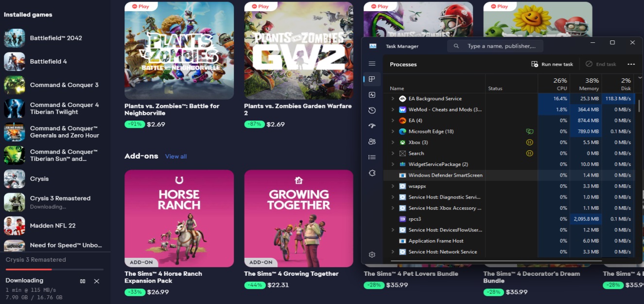
Task: Click Crysis 3 Remastered download progress bar
Action: pyautogui.click(x=54, y=269)
